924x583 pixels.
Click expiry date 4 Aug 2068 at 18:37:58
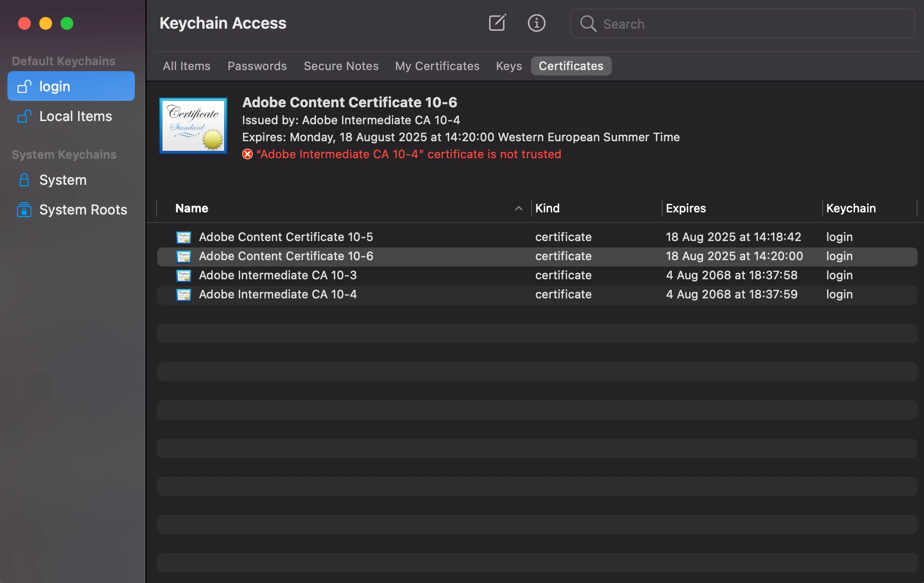(732, 275)
